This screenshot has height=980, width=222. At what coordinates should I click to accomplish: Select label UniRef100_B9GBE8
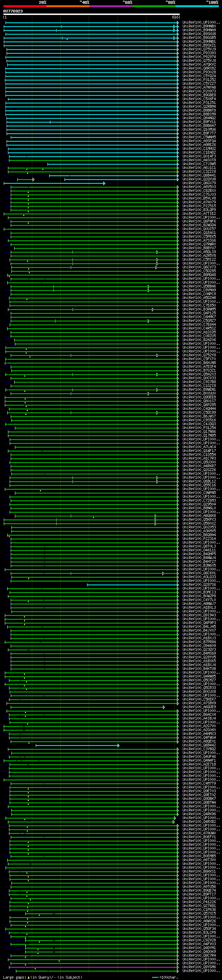[x=199, y=95]
